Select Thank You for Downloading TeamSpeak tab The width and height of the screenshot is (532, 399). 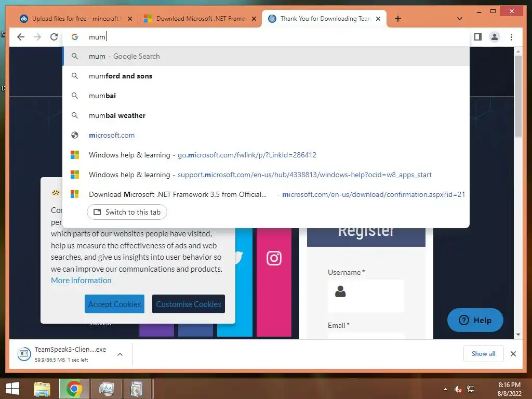tap(324, 19)
